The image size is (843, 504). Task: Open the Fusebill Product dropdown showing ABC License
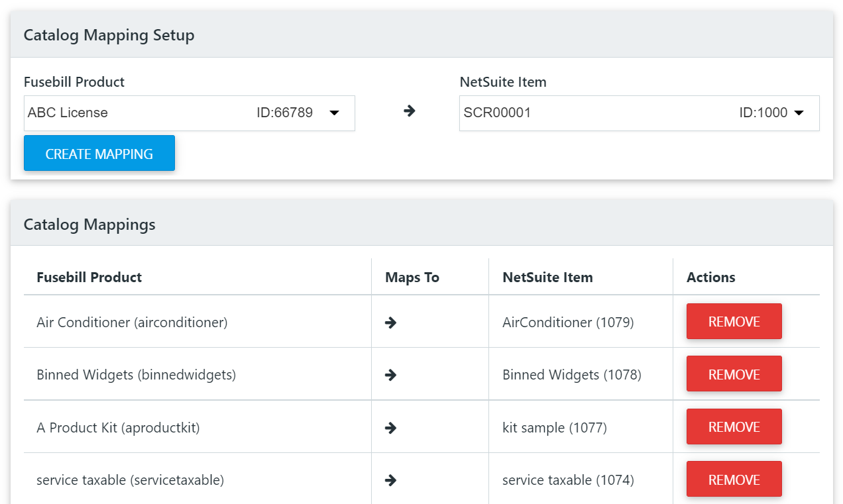click(x=190, y=113)
